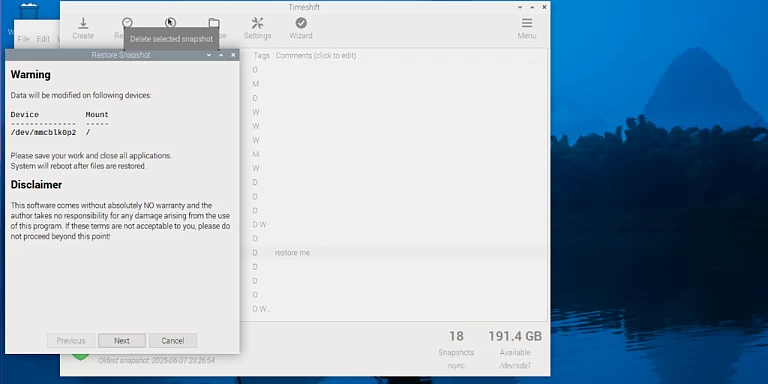Screen dimensions: 768x384
Task: Close the Timeshift main window
Action: [544, 7]
